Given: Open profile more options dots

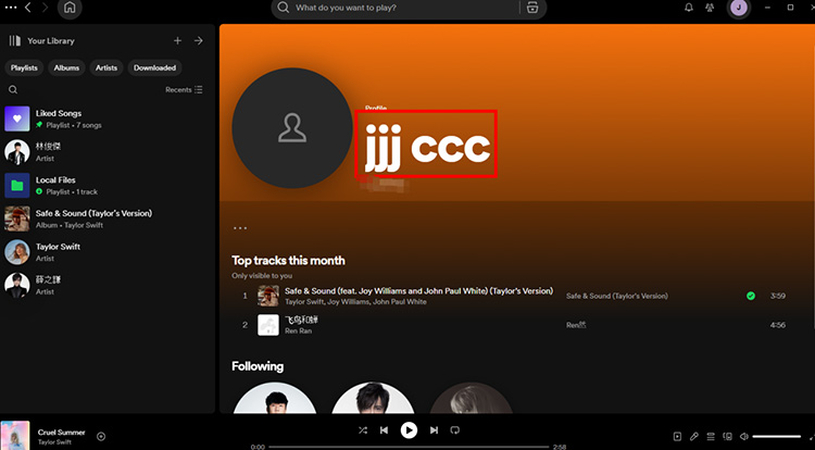Looking at the screenshot, I should pyautogui.click(x=240, y=228).
